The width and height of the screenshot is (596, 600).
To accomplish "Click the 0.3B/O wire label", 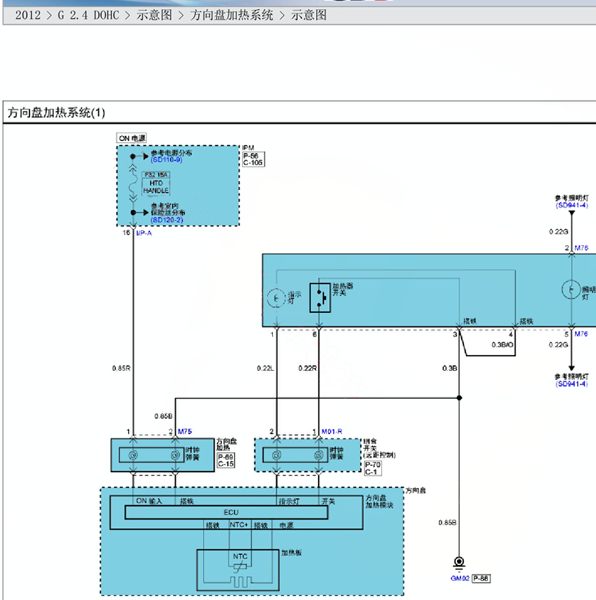I will pos(502,345).
